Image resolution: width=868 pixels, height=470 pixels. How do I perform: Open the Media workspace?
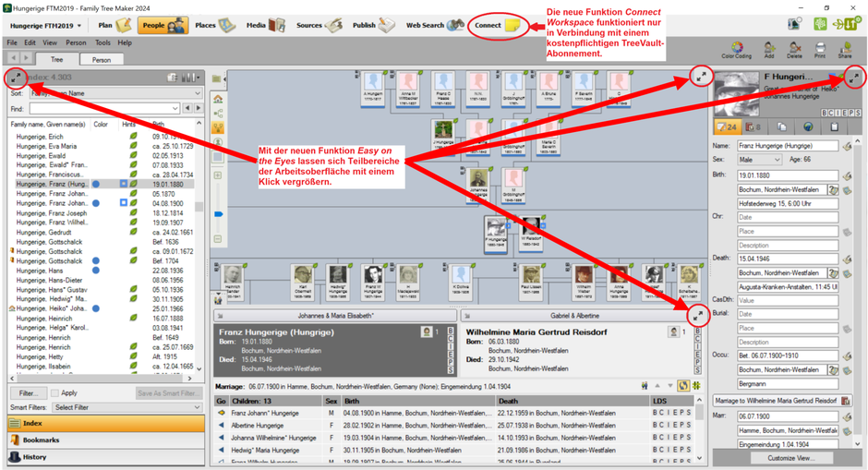265,26
